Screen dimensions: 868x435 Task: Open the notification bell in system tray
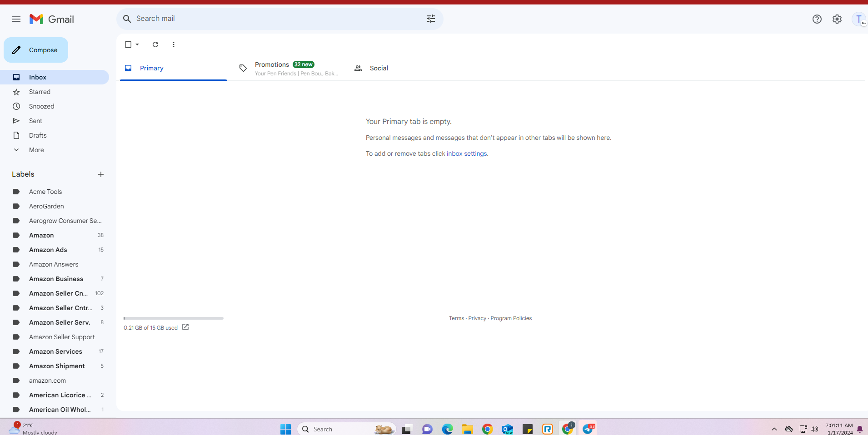860,429
